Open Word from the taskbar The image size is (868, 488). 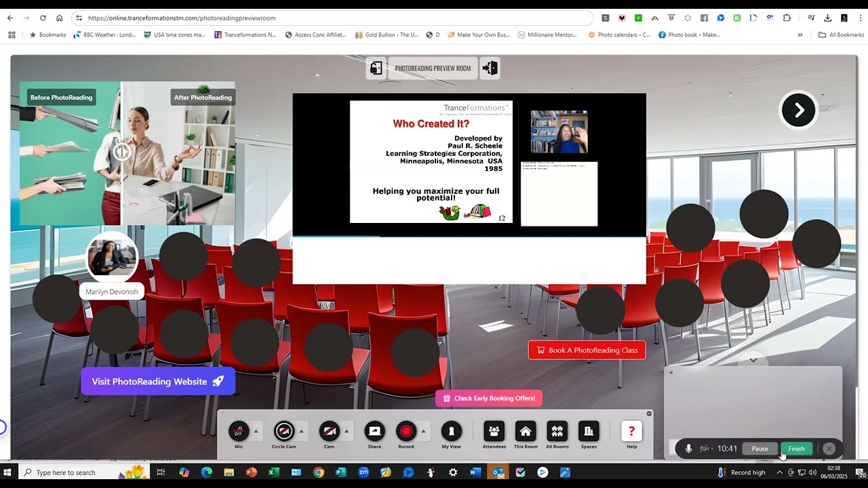tap(475, 472)
